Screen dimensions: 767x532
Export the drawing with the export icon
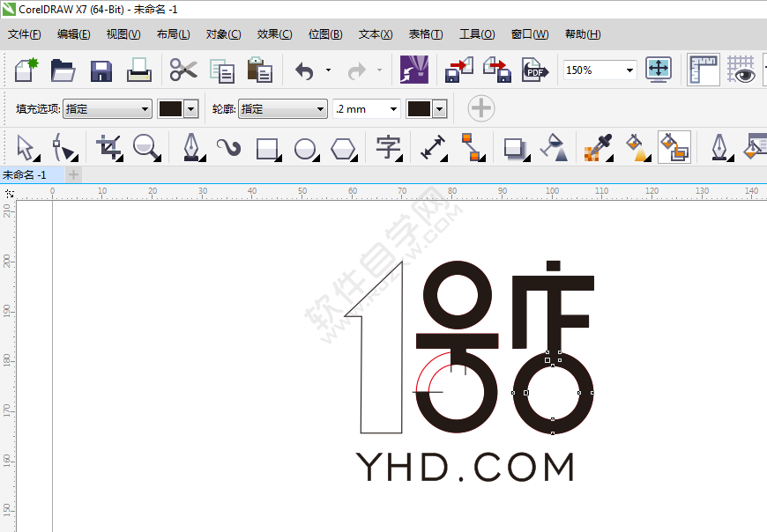497,70
